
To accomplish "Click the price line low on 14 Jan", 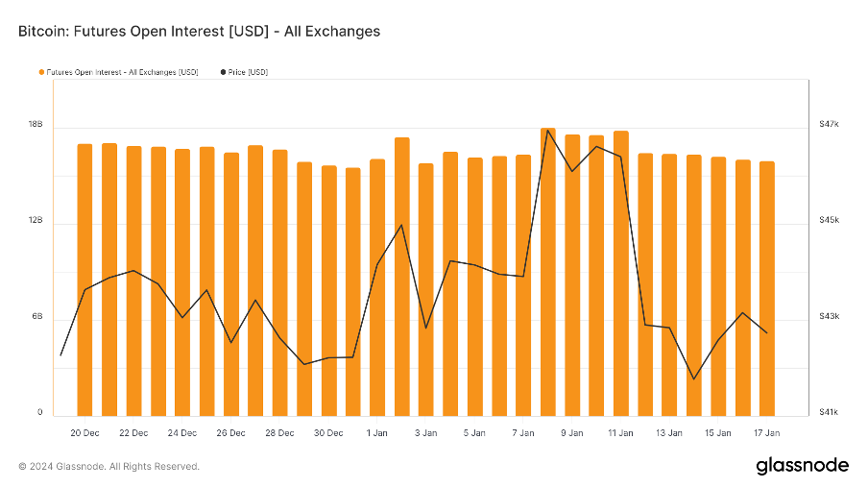I will click(x=693, y=378).
